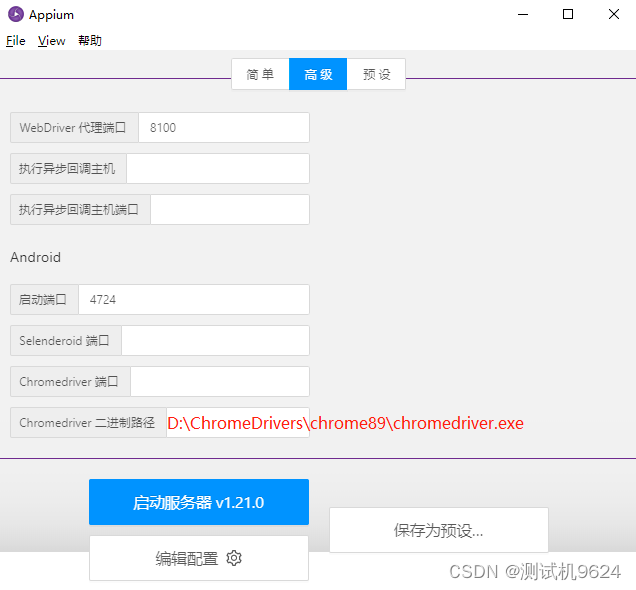Open the 帮助 menu

tap(90, 41)
